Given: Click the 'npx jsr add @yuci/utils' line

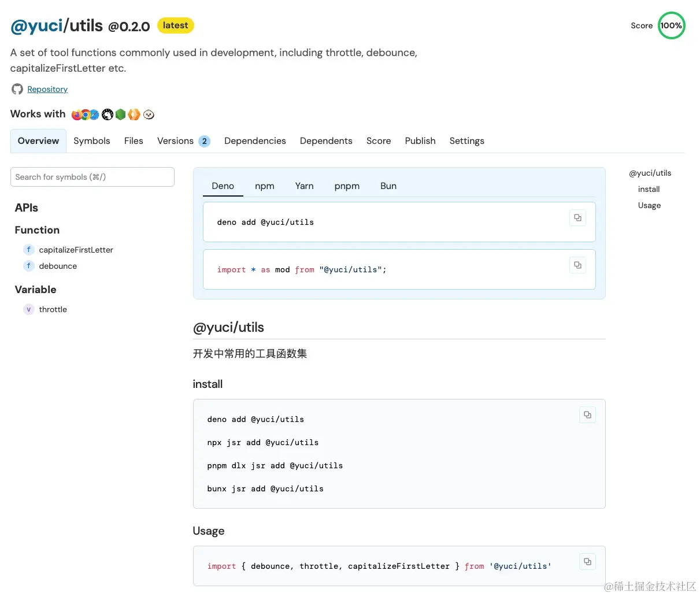Looking at the screenshot, I should tap(263, 443).
